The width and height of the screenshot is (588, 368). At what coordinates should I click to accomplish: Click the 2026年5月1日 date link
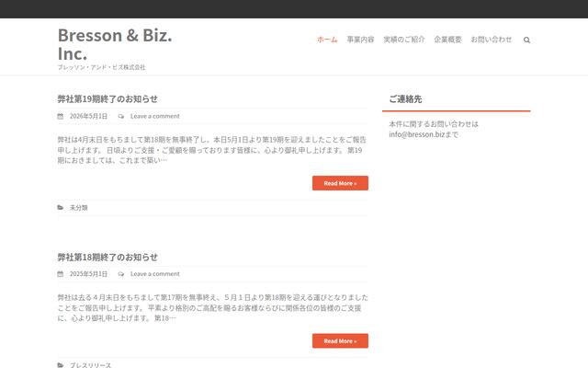[88, 117]
